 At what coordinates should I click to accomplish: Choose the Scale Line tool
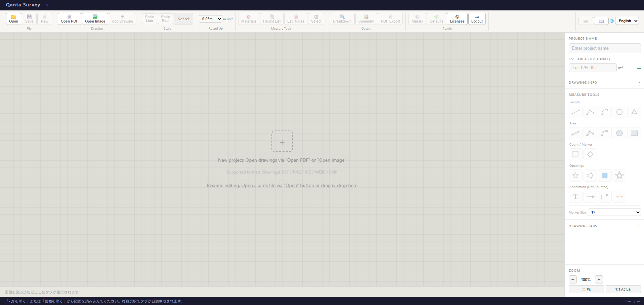[x=149, y=19]
